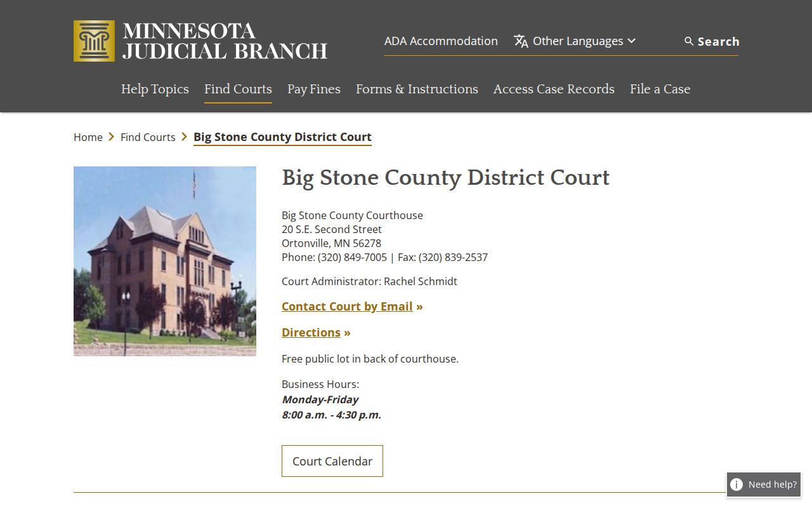Open the Find Courts navigation menu
Image resolution: width=812 pixels, height=508 pixels.
pyautogui.click(x=238, y=89)
